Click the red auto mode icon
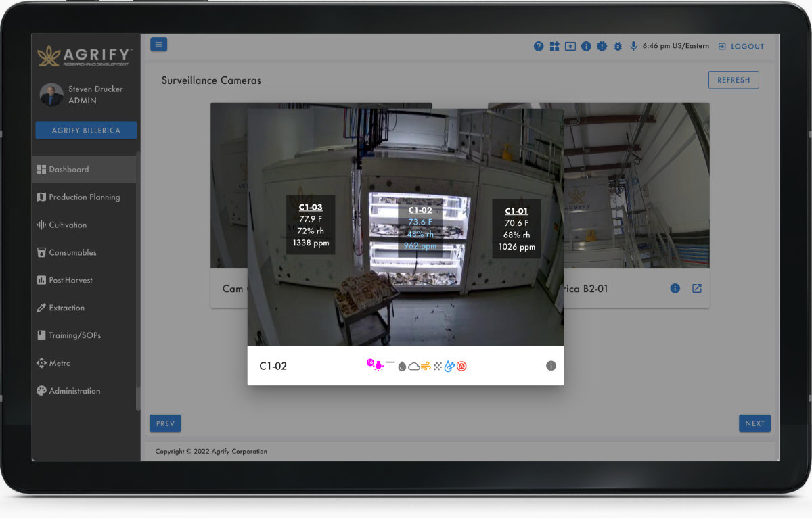This screenshot has width=812, height=518. 461,366
